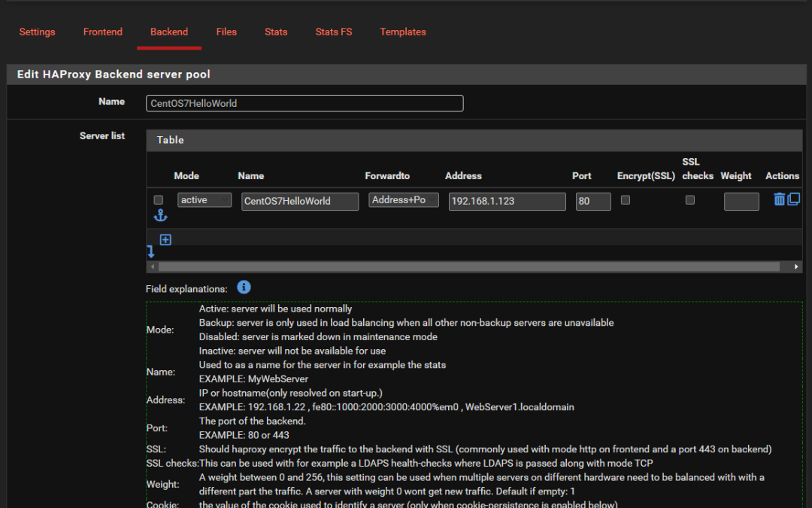
Task: Click the Address field showing 192.168.1.123
Action: [x=507, y=201]
